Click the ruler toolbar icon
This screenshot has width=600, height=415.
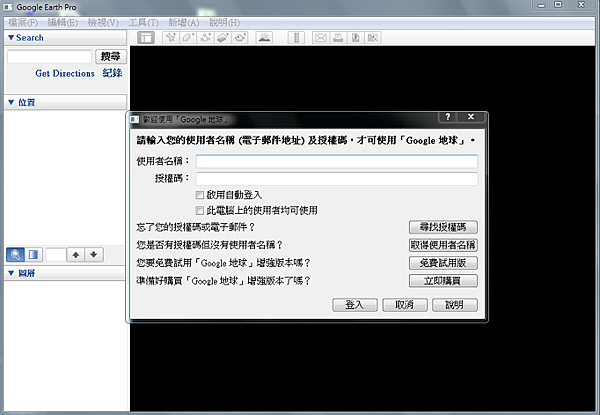pyautogui.click(x=296, y=38)
